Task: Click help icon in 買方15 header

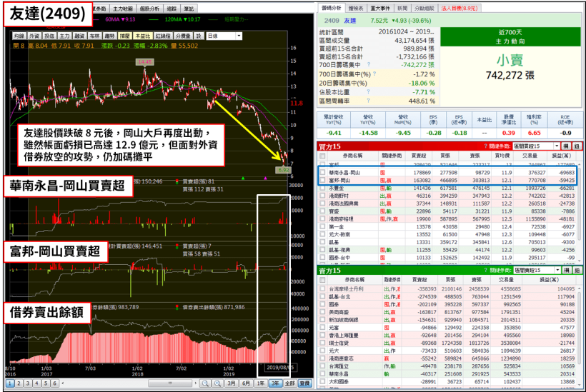Action: click(486, 146)
